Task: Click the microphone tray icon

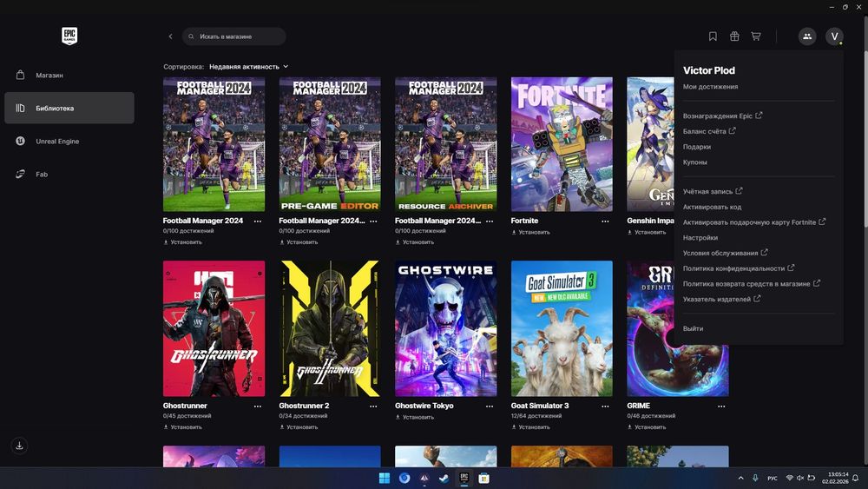Action: (x=755, y=478)
